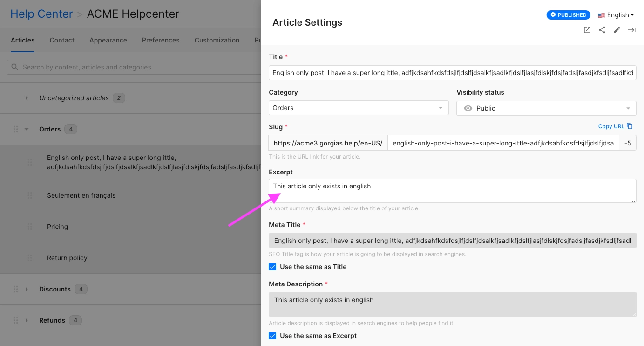Select the edit pencil icon
This screenshot has width=644, height=346.
point(617,29)
